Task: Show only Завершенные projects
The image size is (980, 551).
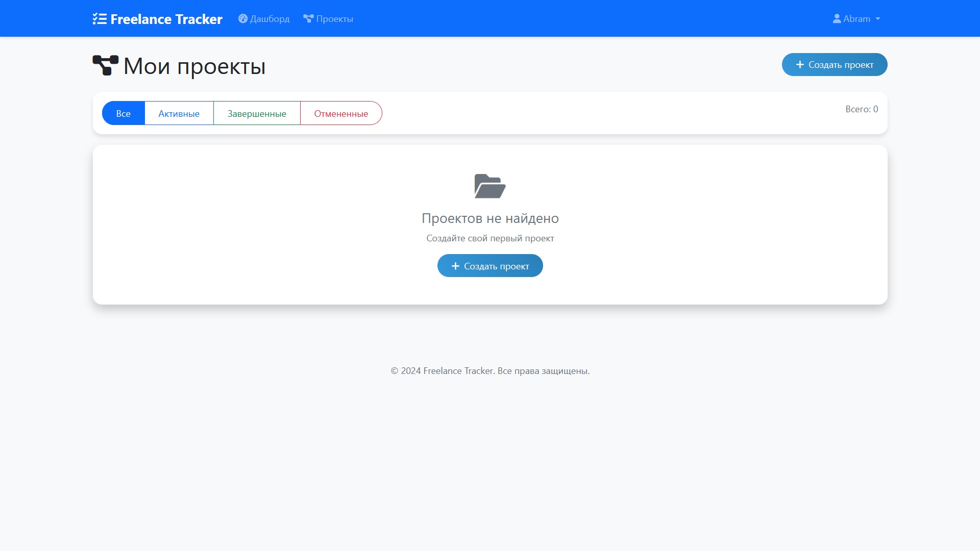Action: pos(257,113)
